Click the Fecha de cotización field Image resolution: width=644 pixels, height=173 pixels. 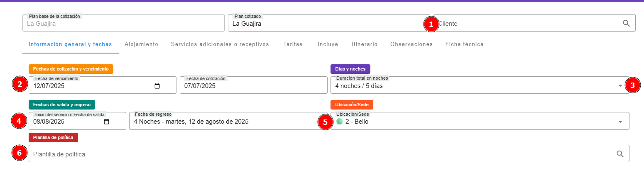pos(253,86)
